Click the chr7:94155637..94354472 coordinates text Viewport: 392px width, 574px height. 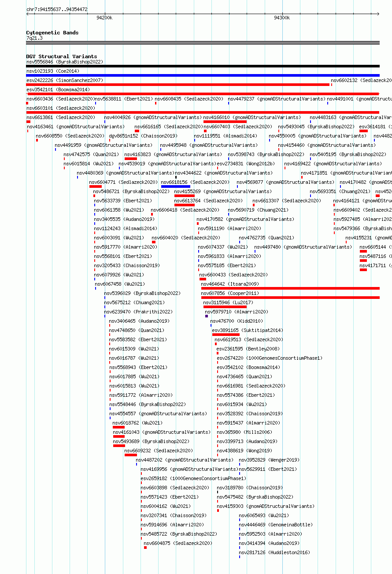57,9
